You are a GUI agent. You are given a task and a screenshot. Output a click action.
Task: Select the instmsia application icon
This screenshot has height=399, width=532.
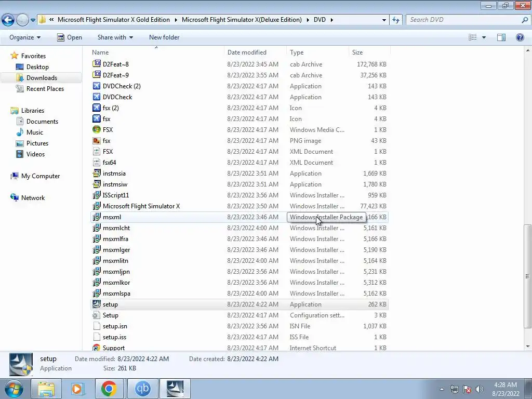97,173
